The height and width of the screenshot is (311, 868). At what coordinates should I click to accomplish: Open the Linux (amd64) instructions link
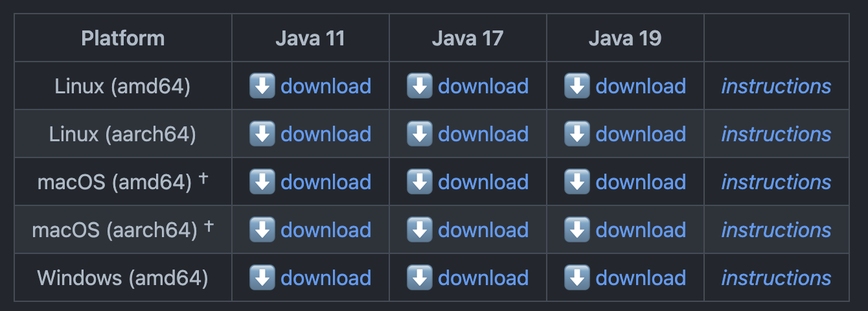pos(776,86)
